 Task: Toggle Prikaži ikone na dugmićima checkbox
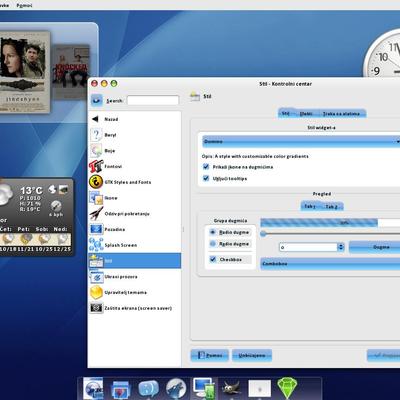(x=206, y=167)
